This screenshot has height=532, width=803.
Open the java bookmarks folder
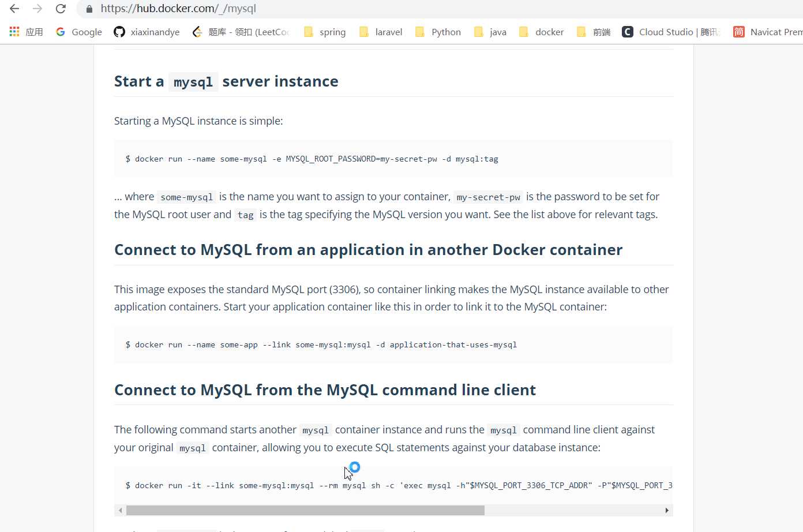490,32
